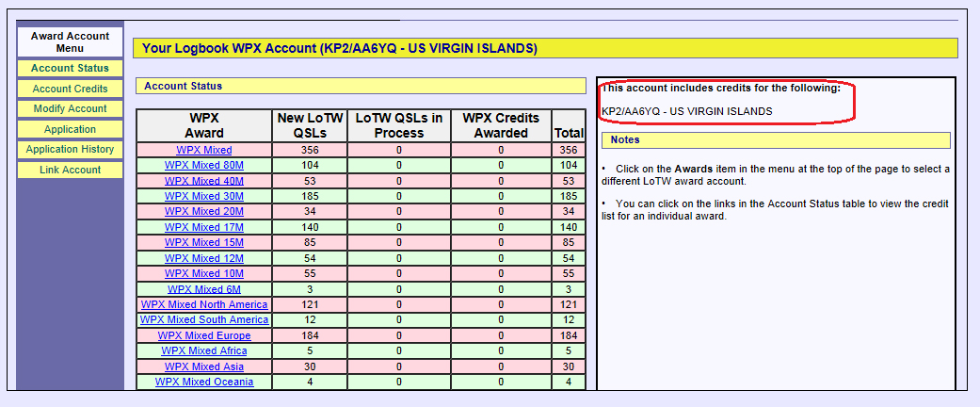This screenshot has width=980, height=407.
Task: View WPX Mixed 17M credits
Action: [x=203, y=227]
